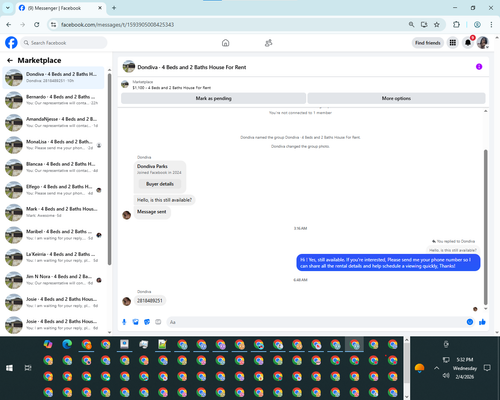Open Windows Start menu
Screen dimensions: 500x400
[x=9, y=368]
